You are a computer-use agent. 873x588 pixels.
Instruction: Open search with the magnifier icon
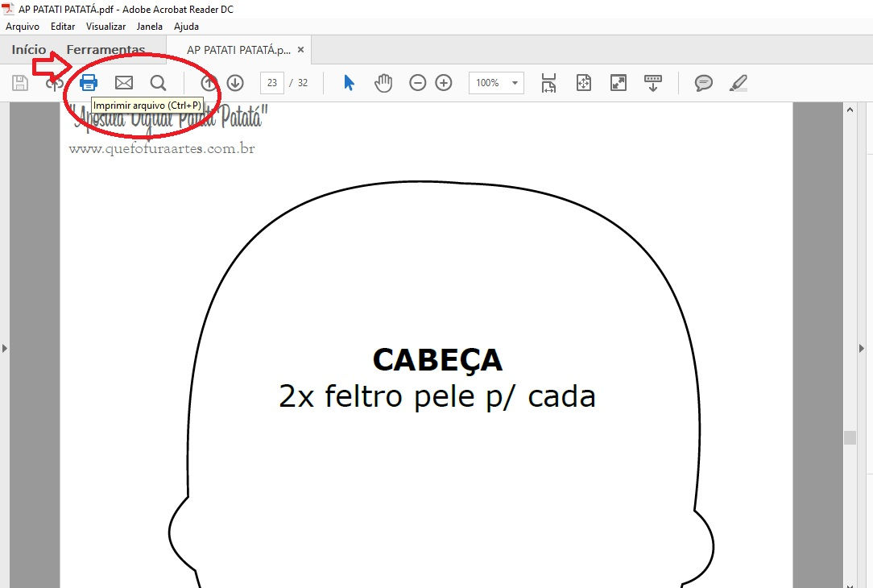point(158,82)
